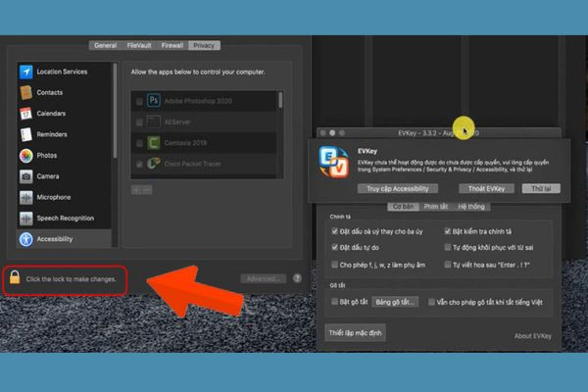Select the 'Cơ bản' tab in EVKey
This screenshot has height=392, width=588.
[x=403, y=207]
